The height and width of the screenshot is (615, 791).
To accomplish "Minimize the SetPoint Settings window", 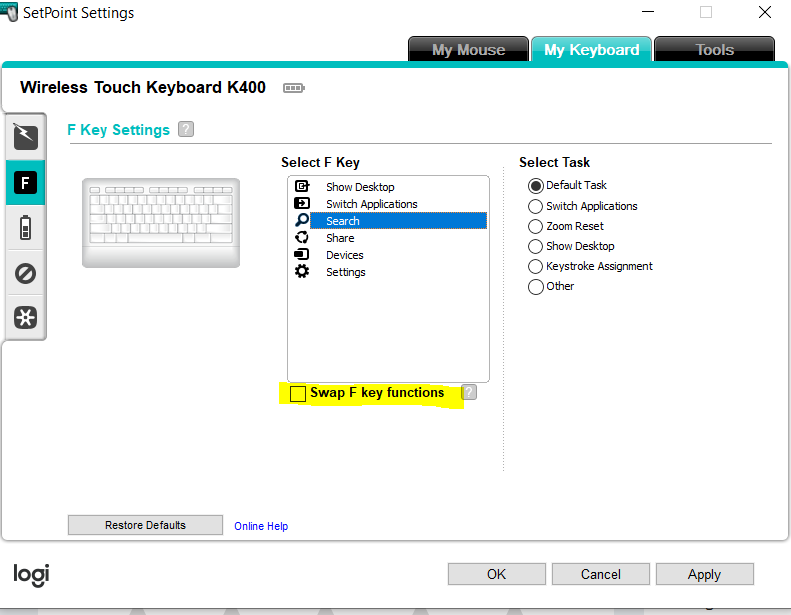I will click(648, 12).
